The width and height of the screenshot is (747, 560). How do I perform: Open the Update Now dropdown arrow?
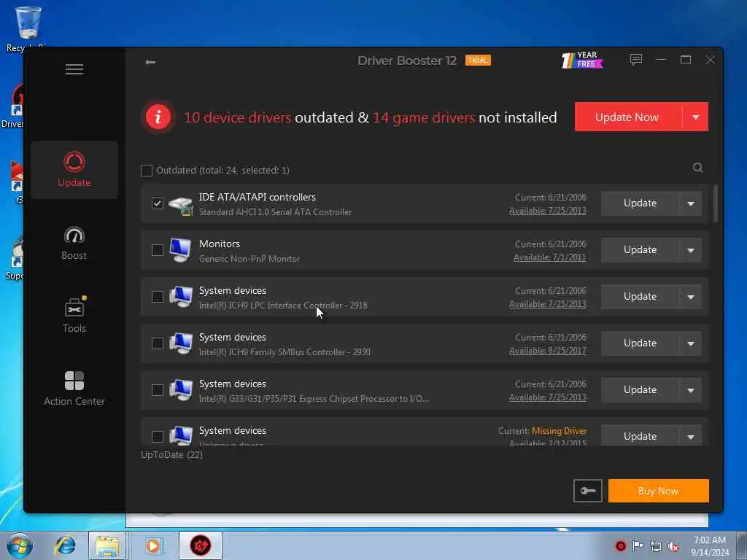pos(695,117)
